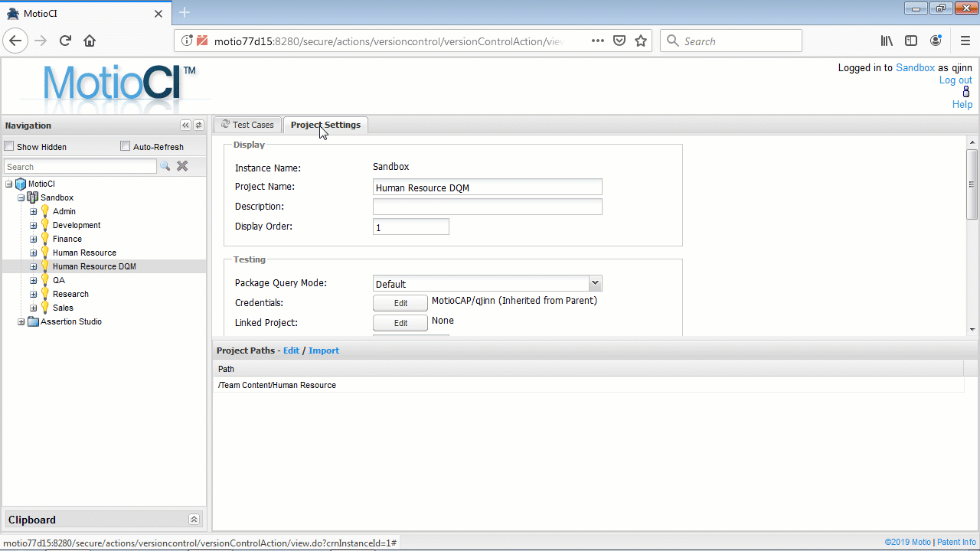Viewport: 980px width, 551px height.
Task: Click the settings panel scroll down arrow
Action: (972, 330)
